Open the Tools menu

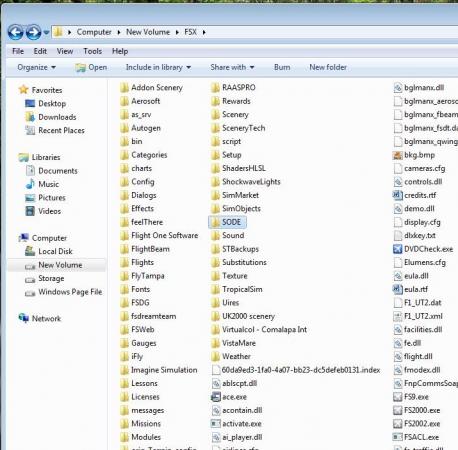pos(92,51)
